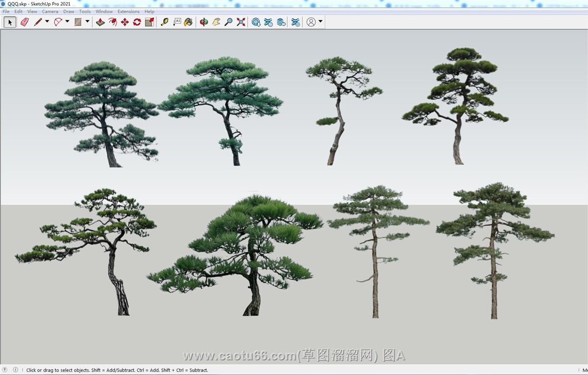Image resolution: width=588 pixels, height=375 pixels.
Task: Select the last tall pine in bottom row
Action: click(494, 251)
